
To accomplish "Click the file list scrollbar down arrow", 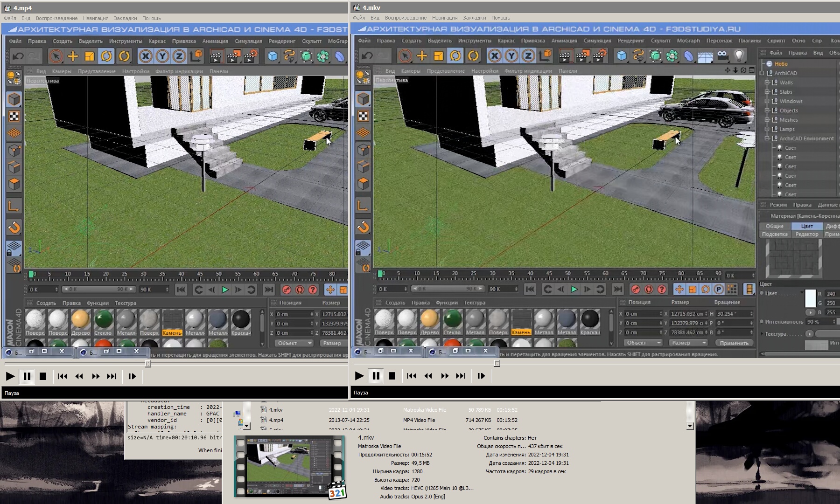I will (690, 426).
